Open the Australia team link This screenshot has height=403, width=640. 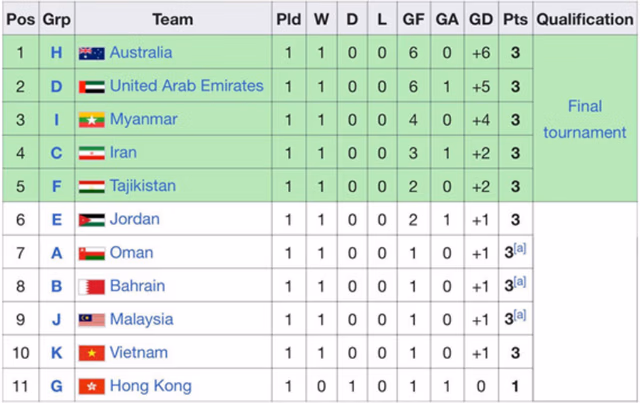click(x=141, y=53)
